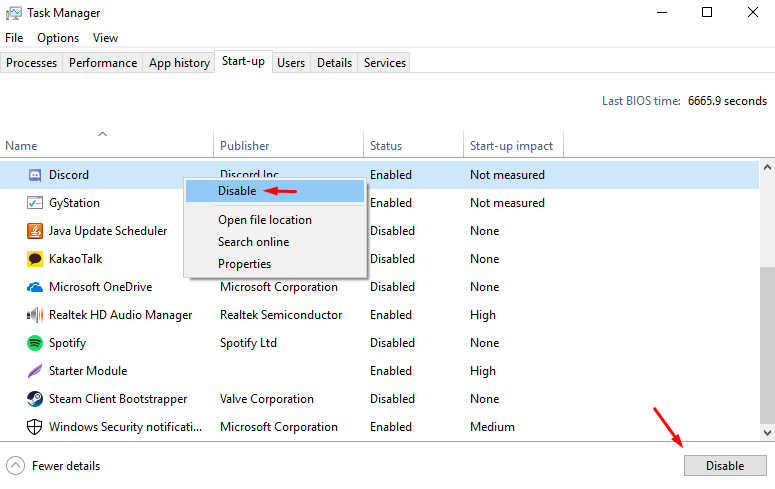775x489 pixels.
Task: Switch to the Details tab
Action: point(335,63)
